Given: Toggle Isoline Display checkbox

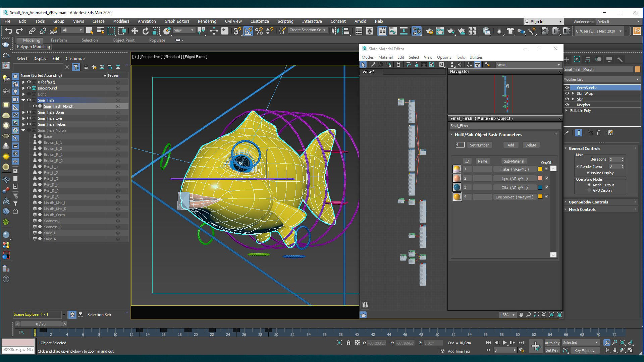Looking at the screenshot, I should [x=588, y=173].
